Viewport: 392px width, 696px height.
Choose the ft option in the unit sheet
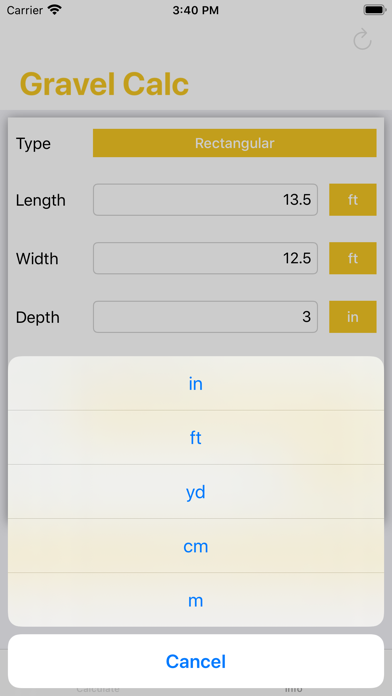pos(196,438)
